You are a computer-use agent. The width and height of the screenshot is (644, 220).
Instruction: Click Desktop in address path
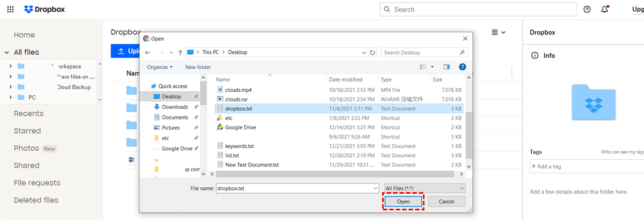click(238, 53)
